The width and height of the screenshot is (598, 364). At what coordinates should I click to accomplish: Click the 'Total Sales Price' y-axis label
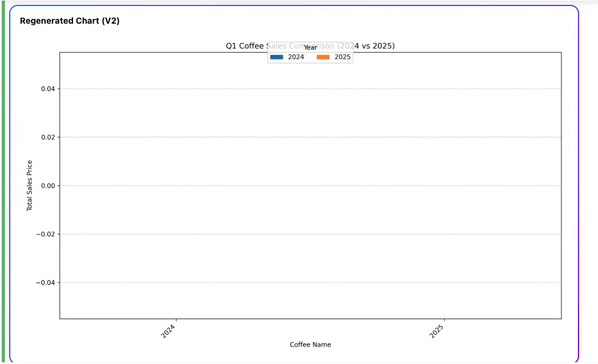[29, 185]
